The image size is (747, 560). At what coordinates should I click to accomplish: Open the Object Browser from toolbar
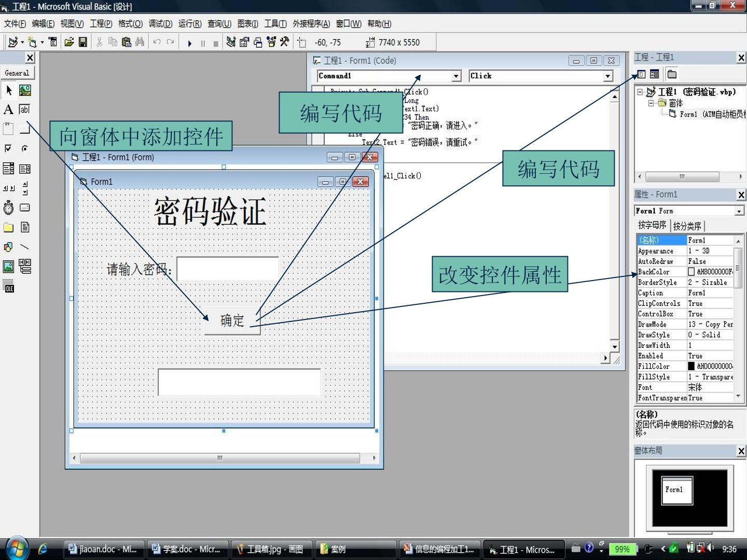pos(271,42)
